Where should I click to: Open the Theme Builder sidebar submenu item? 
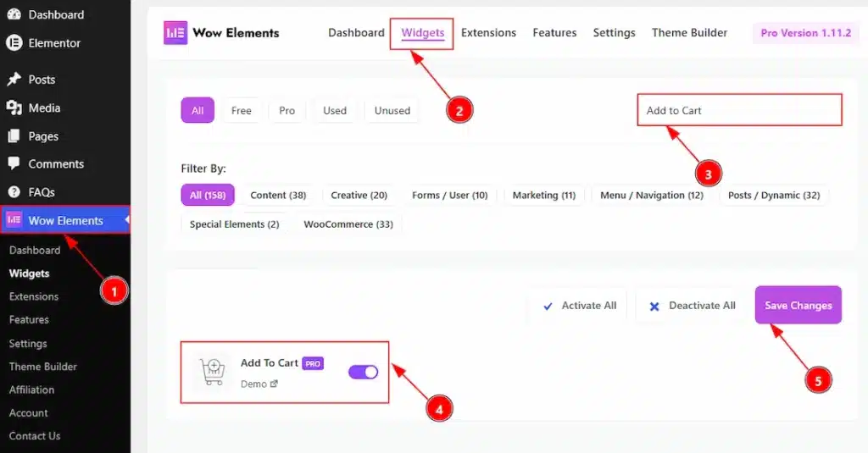43,367
